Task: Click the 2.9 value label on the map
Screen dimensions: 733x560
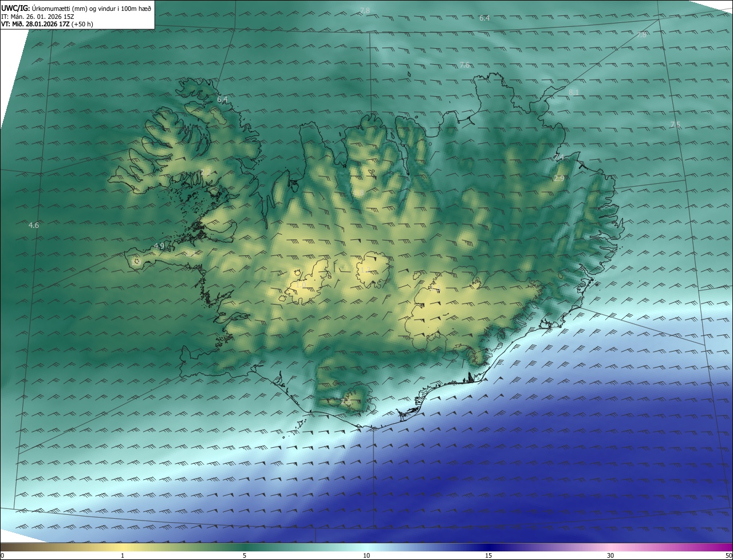Action: (559, 179)
